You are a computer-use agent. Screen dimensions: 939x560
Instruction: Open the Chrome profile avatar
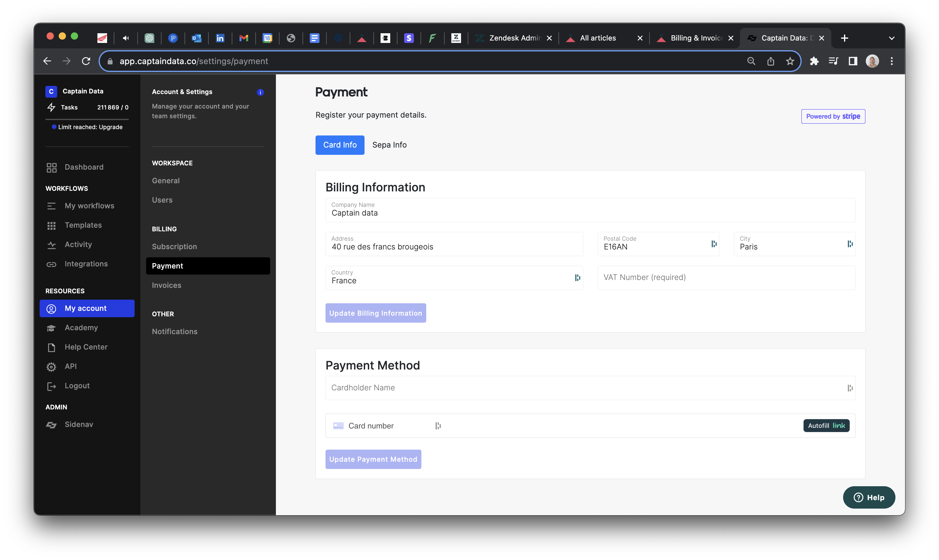872,61
